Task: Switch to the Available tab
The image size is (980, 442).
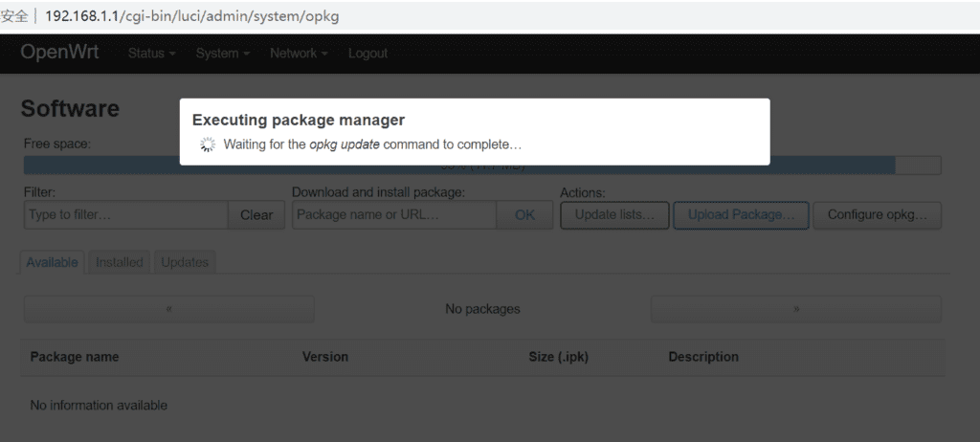Action: [x=53, y=262]
